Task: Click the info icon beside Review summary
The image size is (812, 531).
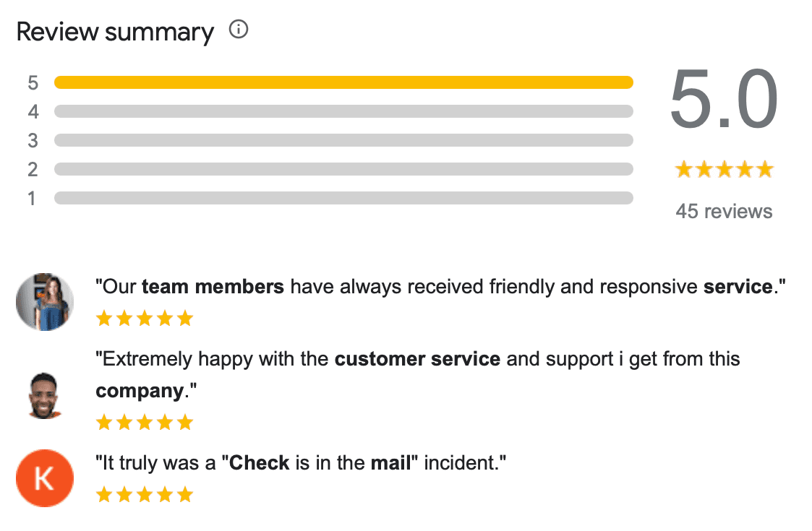Action: tap(239, 30)
